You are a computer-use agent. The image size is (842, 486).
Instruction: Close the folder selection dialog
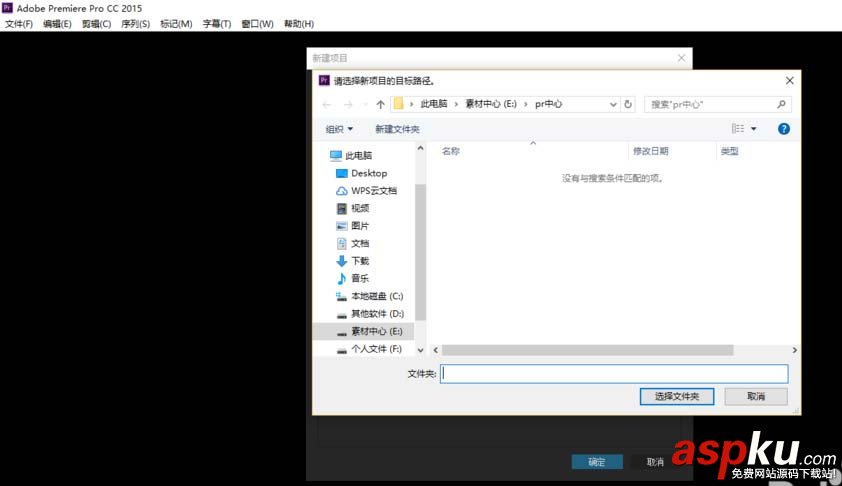789,81
